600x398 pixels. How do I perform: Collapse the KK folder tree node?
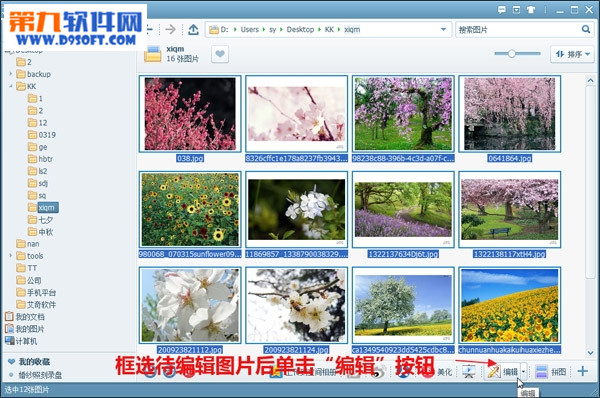(11, 86)
